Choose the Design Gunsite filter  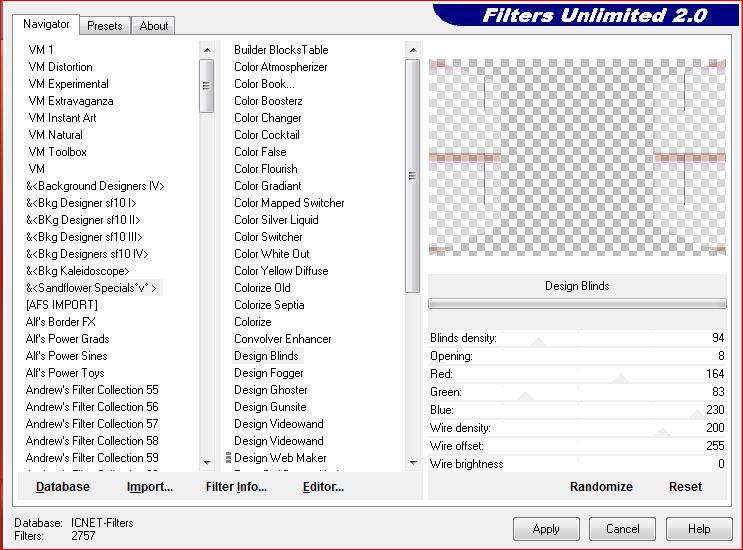270,407
